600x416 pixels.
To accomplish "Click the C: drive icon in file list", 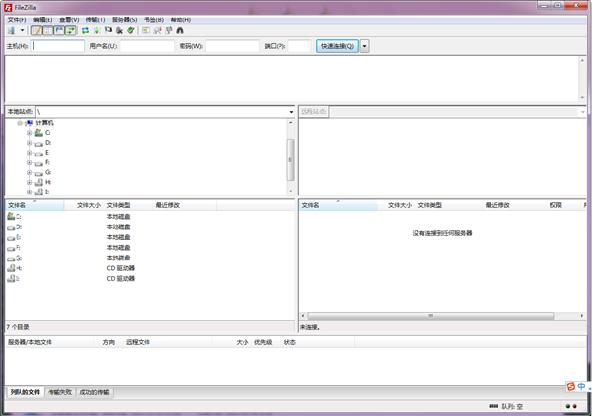I will pyautogui.click(x=13, y=216).
